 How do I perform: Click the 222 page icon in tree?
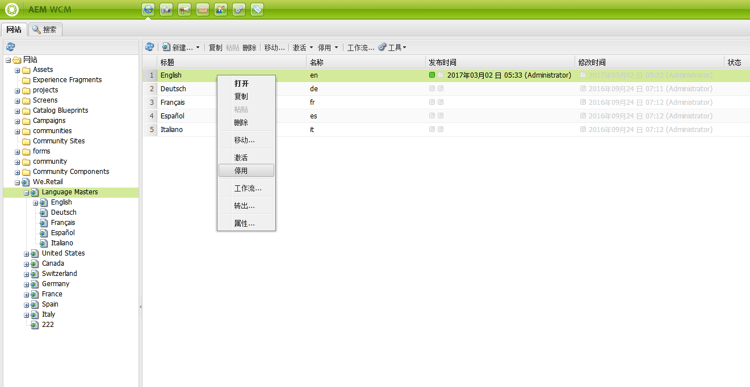[35, 325]
